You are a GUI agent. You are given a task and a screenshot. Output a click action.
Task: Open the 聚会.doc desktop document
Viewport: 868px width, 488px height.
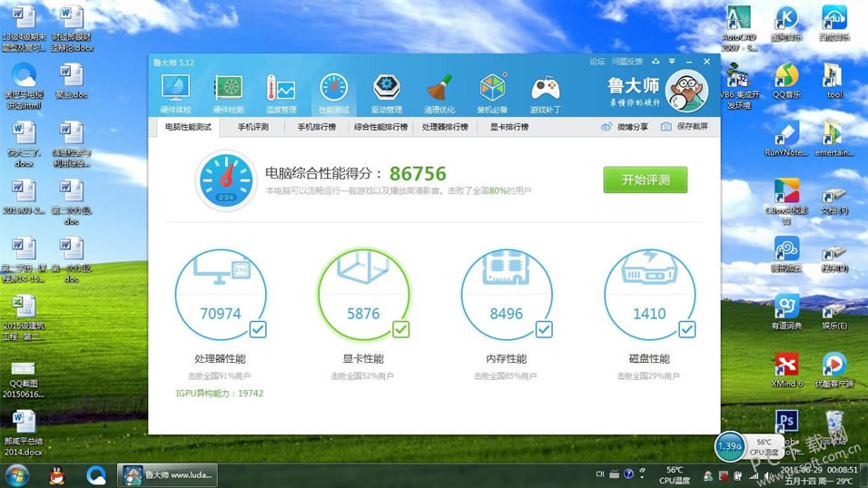(72, 82)
